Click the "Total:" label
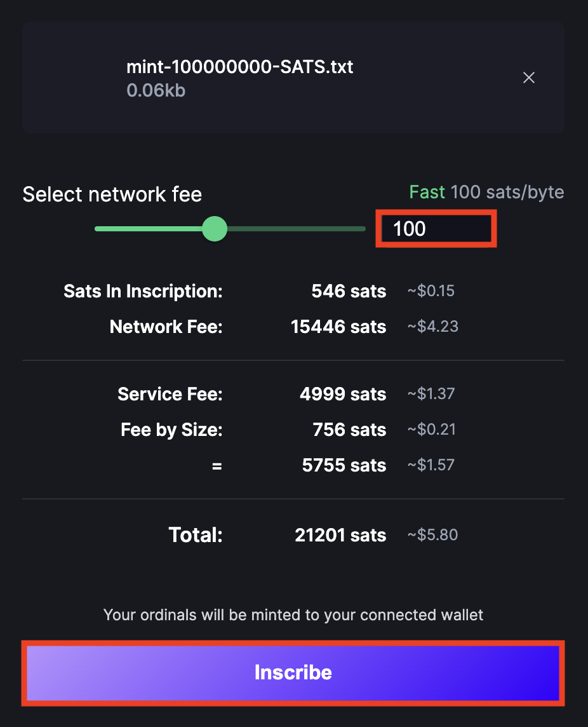588x727 pixels. coord(196,535)
